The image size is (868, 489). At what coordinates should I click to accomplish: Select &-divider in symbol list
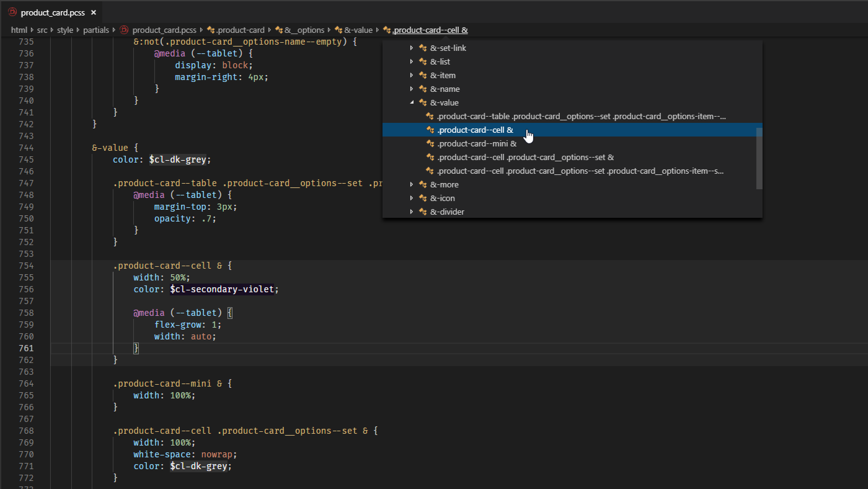click(x=447, y=212)
